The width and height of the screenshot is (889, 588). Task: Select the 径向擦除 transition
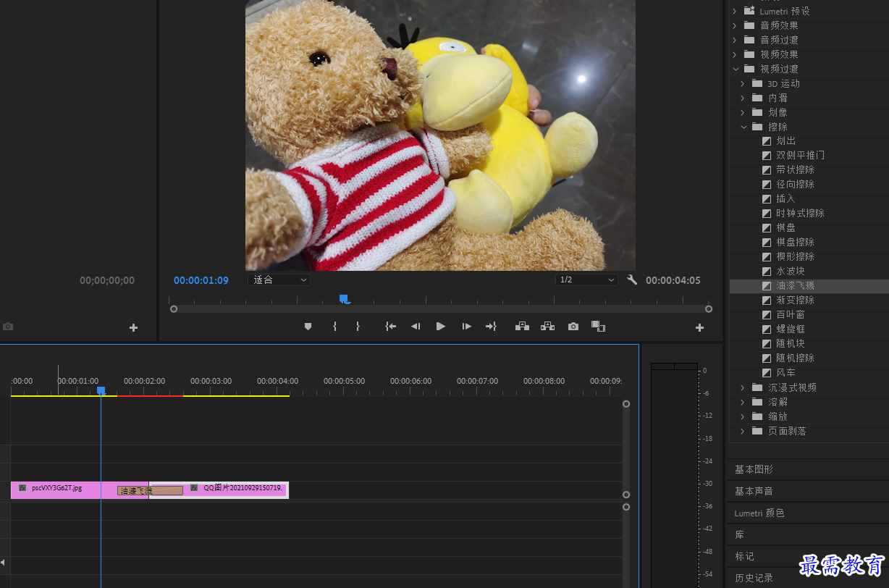tap(795, 185)
